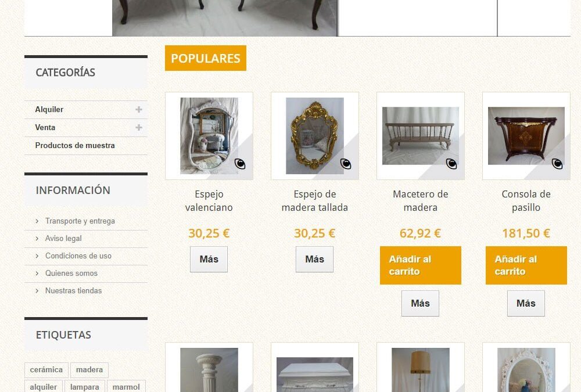Click quick-view eye icon on Espejo valenciano
The image size is (581, 392).
pos(240,163)
